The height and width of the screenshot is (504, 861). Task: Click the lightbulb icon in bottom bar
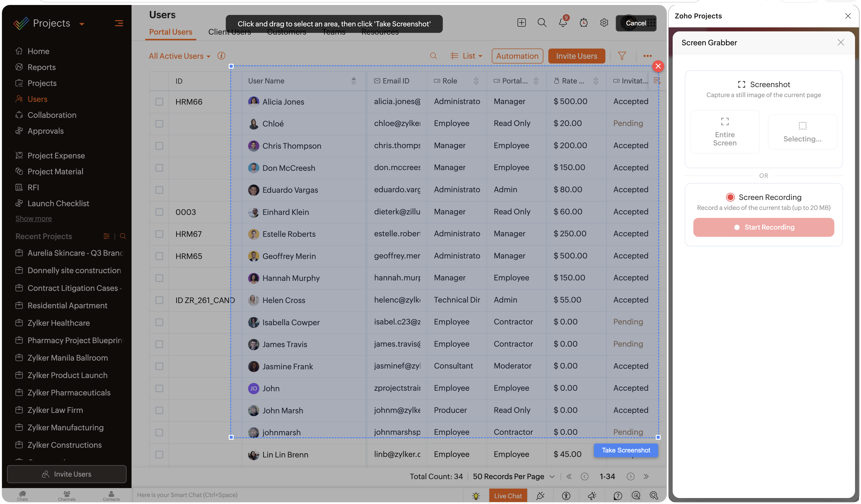(476, 496)
